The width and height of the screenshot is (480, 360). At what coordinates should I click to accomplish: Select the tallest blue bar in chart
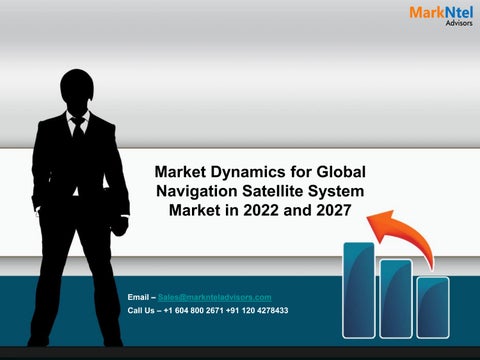pyautogui.click(x=359, y=290)
